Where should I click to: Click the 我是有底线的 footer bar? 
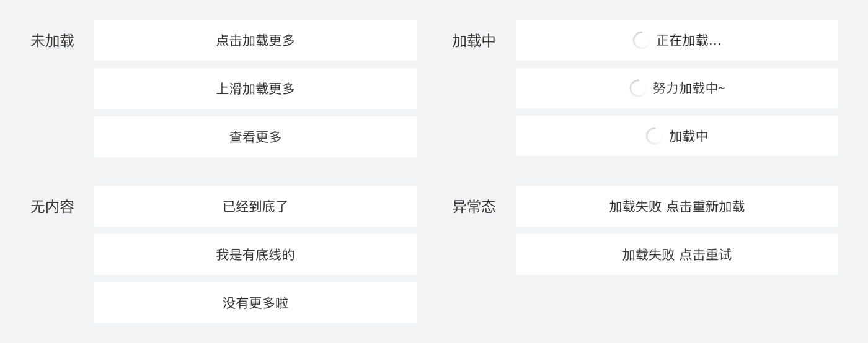[x=255, y=254]
